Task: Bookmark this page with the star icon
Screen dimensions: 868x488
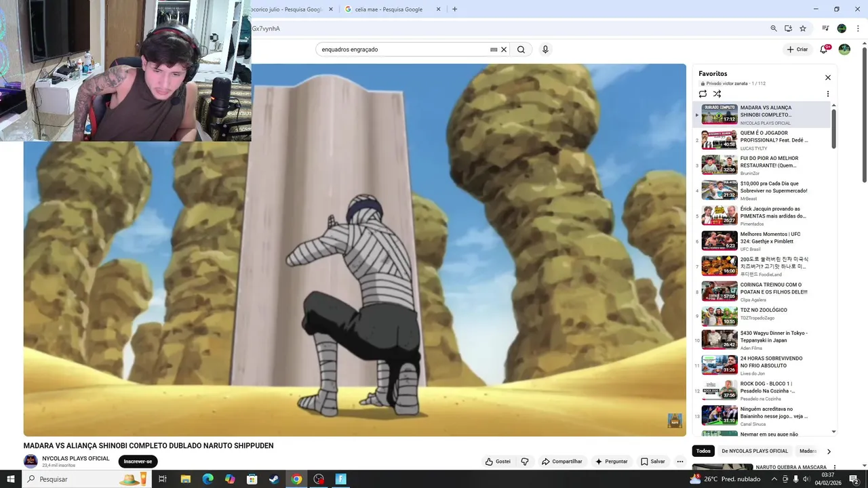Action: 803,28
